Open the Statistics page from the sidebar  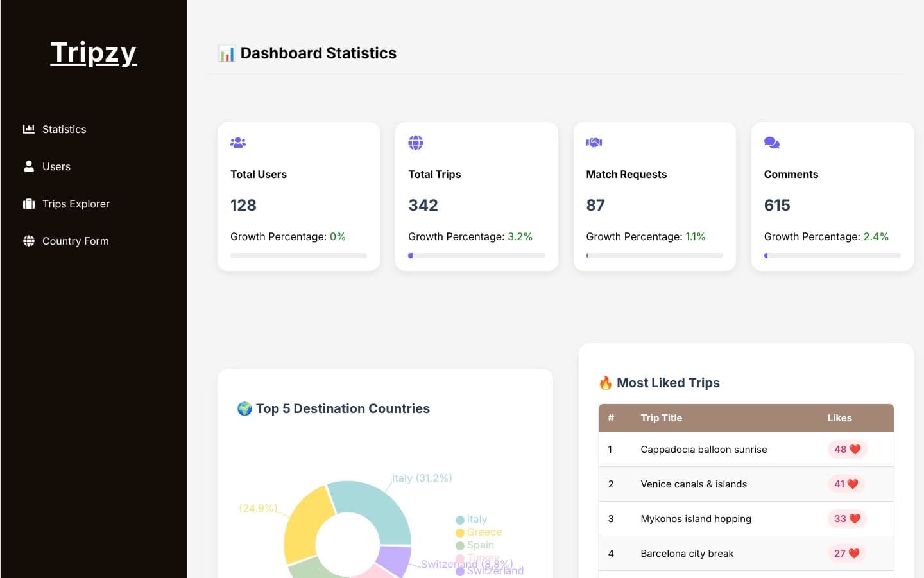pyautogui.click(x=64, y=129)
